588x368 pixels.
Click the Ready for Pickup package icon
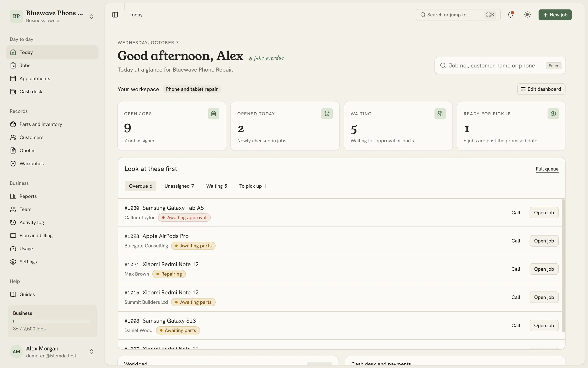(x=553, y=114)
